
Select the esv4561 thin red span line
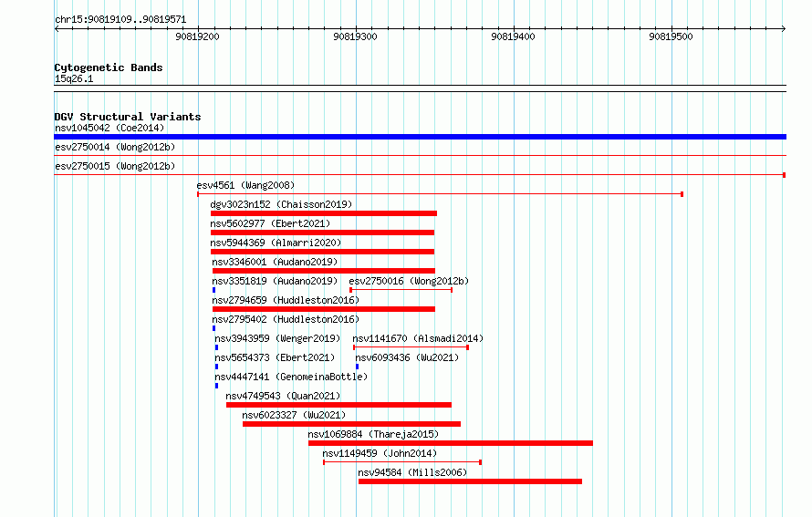(440, 194)
